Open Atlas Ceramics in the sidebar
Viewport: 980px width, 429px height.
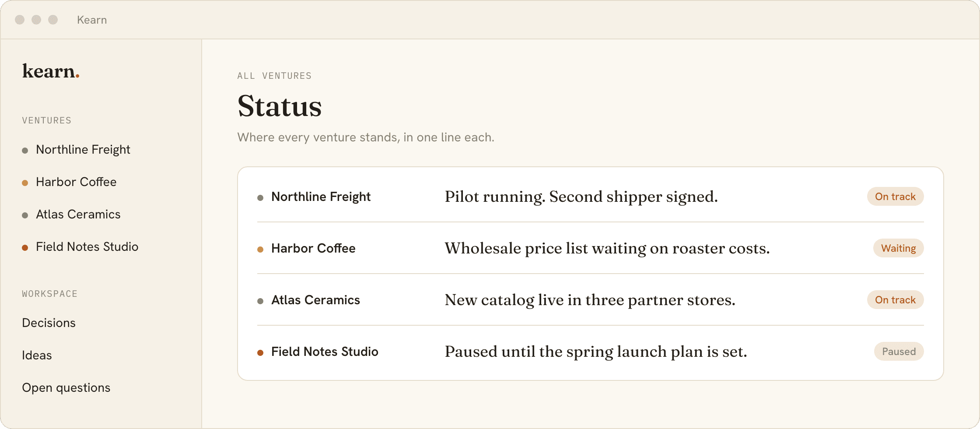[x=78, y=214]
